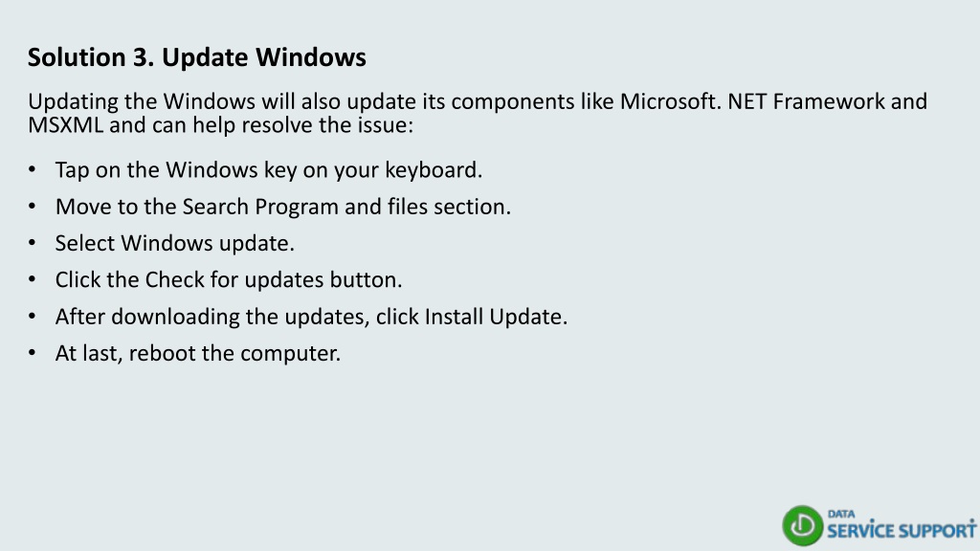Click the bullet dot before 'After downloading the updates'
This screenshot has height=551, width=980.
[32, 316]
